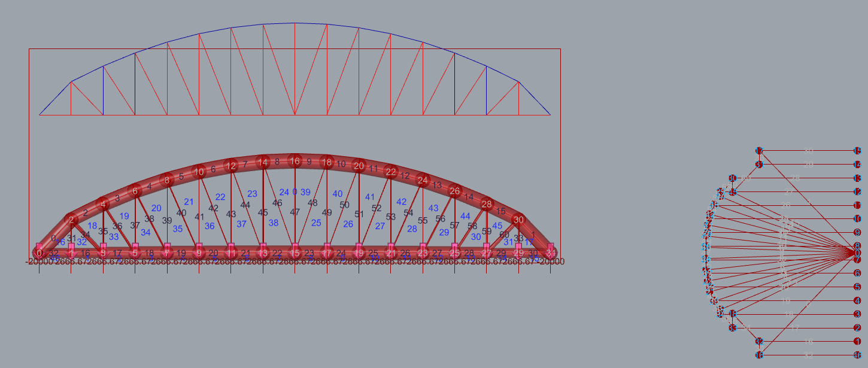Image resolution: width=868 pixels, height=368 pixels.
Task: Click node sphere 30 near the right arch base
Action: [x=518, y=219]
